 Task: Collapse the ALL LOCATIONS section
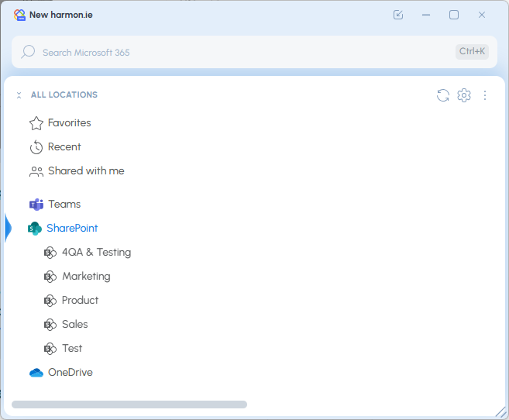coord(19,95)
